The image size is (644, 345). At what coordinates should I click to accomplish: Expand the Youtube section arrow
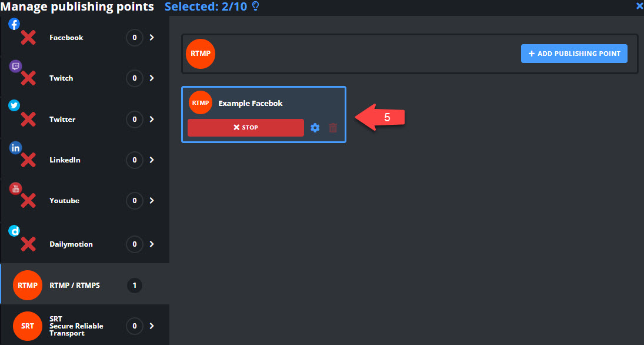(152, 201)
